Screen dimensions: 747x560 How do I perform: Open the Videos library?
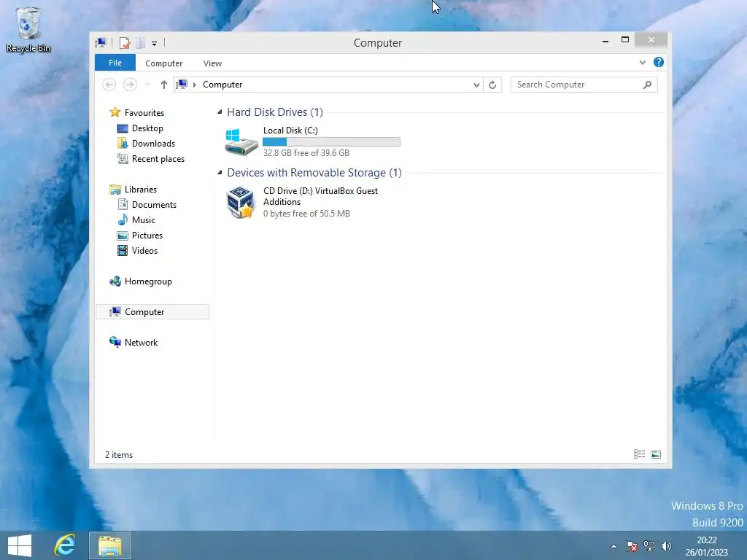pos(144,251)
